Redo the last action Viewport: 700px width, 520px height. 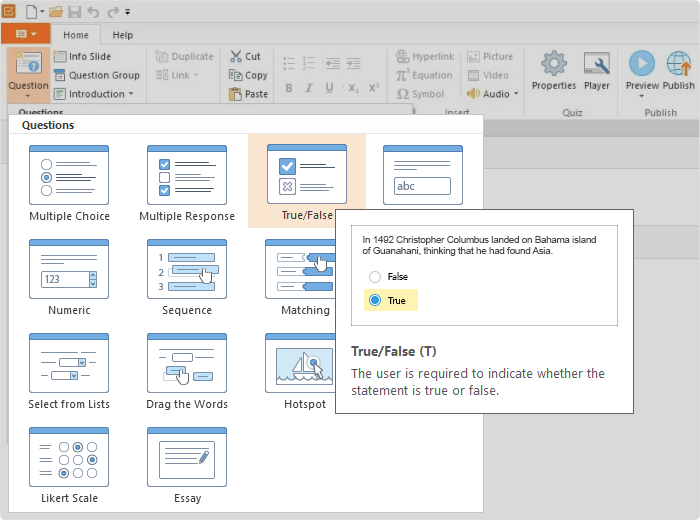point(112,12)
